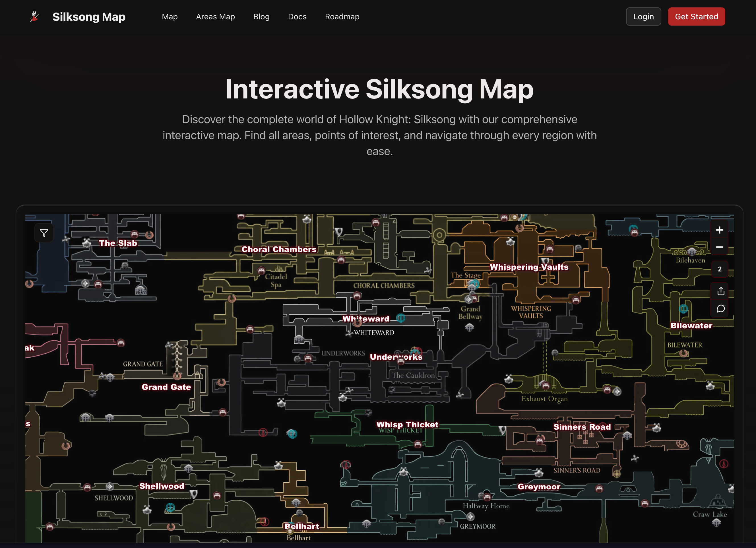
Task: Open the map filter funnel icon
Action: (44, 233)
